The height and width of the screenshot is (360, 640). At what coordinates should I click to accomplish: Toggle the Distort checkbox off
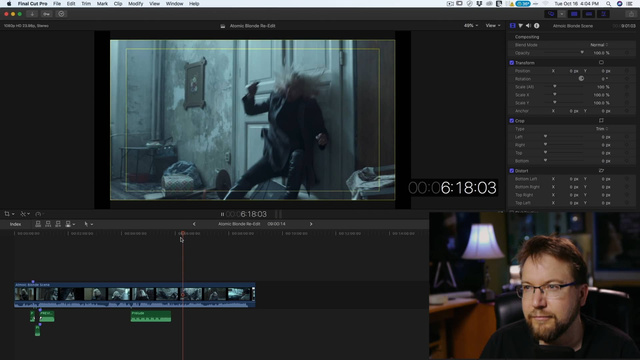511,171
